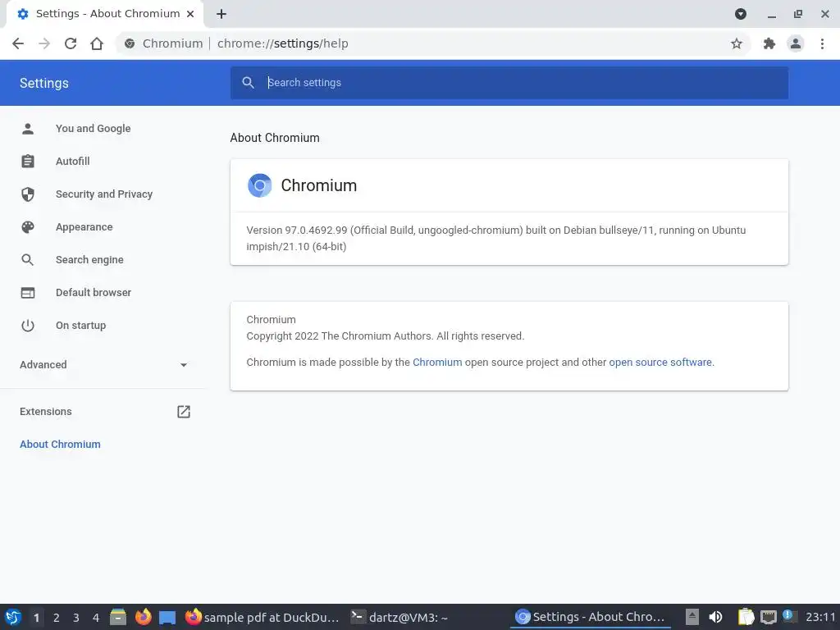This screenshot has height=630, width=840.
Task: Open Autofill settings
Action: tap(72, 162)
